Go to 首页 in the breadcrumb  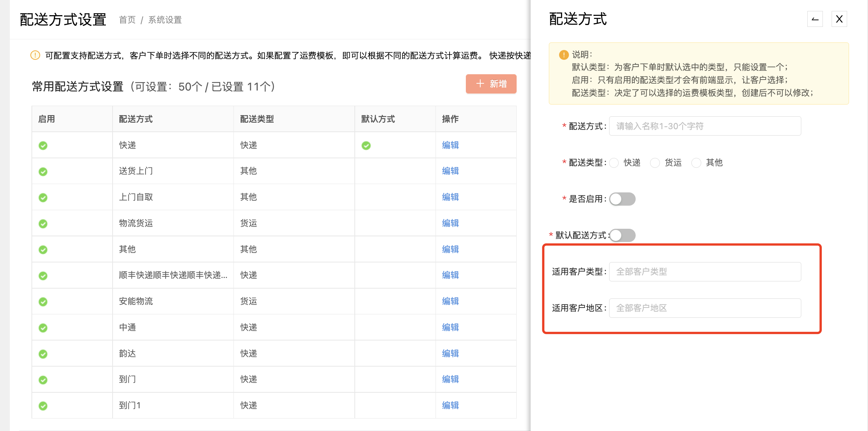(127, 20)
